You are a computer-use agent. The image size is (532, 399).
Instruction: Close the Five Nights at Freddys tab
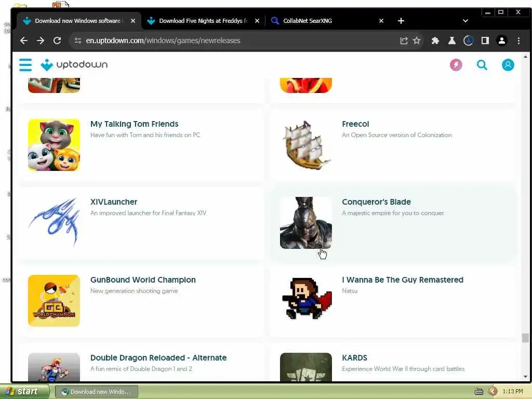(x=257, y=21)
